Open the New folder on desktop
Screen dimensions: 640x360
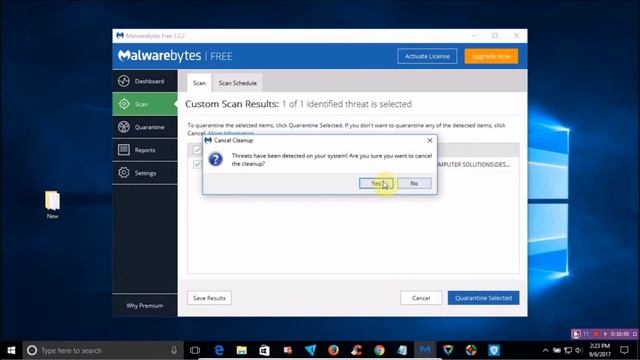pyautogui.click(x=52, y=205)
